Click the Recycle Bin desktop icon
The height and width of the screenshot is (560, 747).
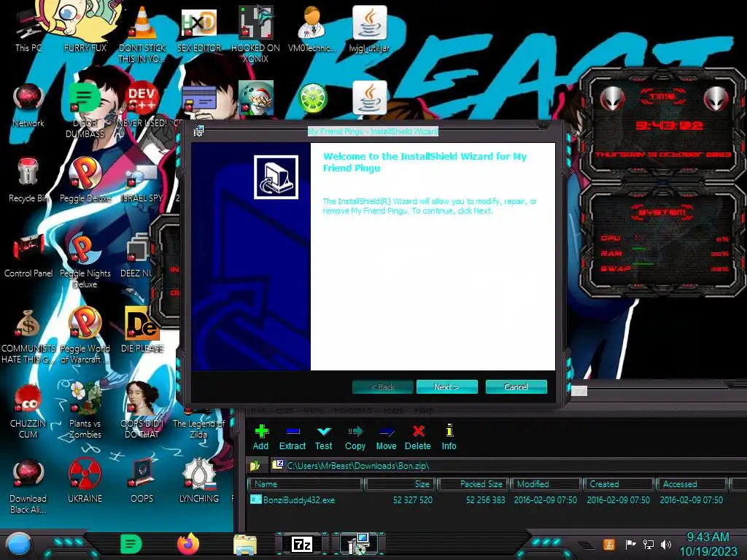point(28,180)
